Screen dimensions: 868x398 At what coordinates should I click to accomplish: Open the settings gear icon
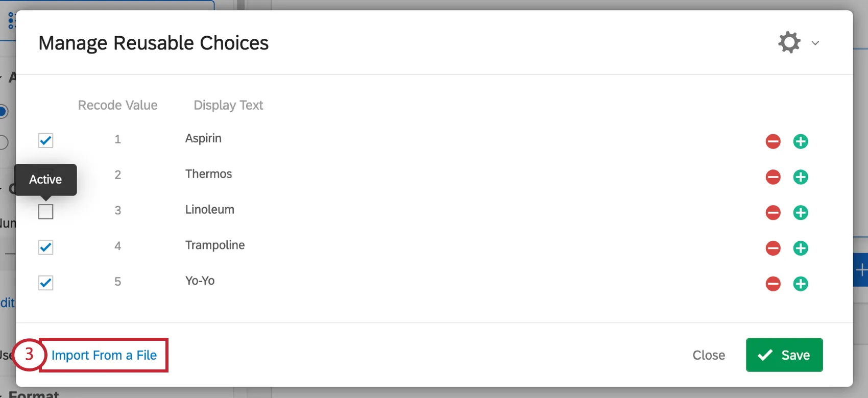tap(789, 42)
